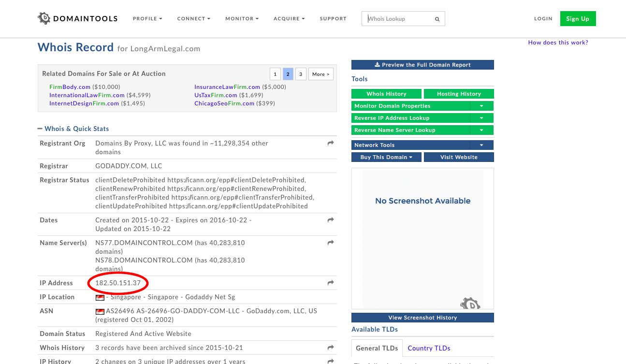Click the NS78.DOMAINCONTROL.COM name server text
626x364 pixels.
click(144, 260)
